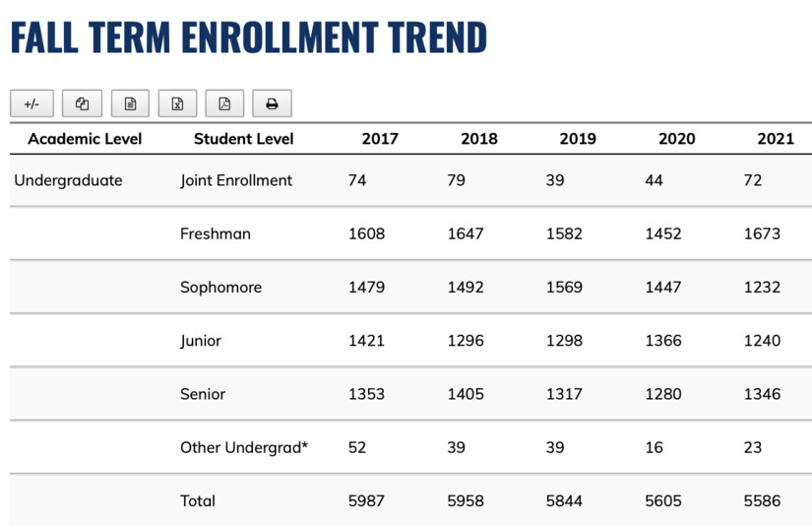Select the 2019 column header
This screenshot has width=812, height=526.
click(578, 139)
